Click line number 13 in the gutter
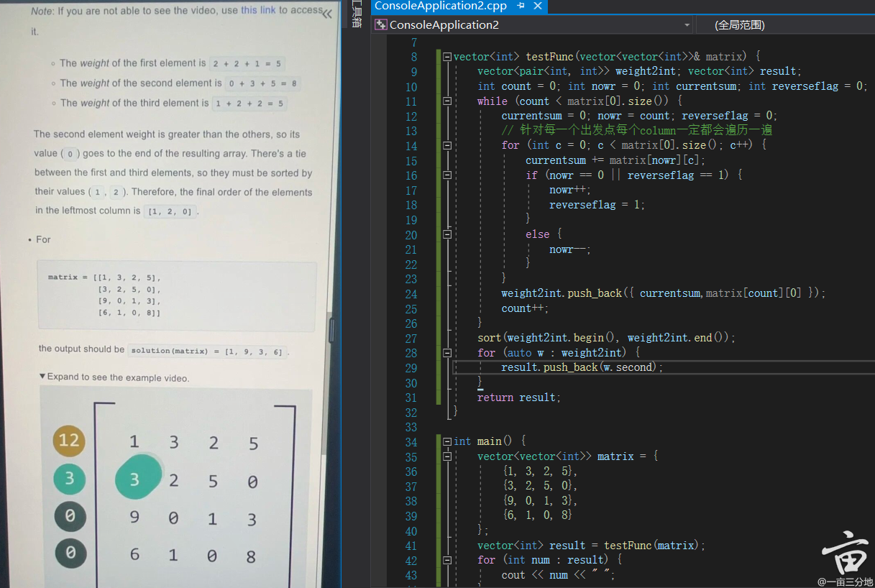 [411, 131]
